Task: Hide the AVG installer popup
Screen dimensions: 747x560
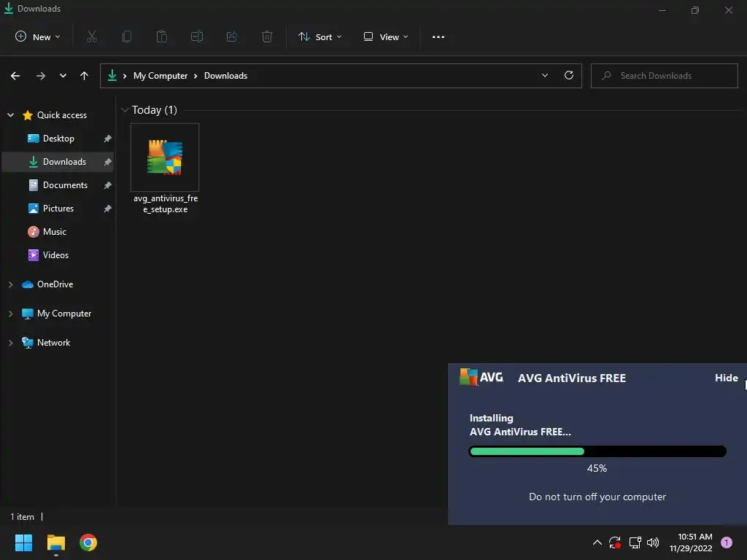Action: (726, 378)
